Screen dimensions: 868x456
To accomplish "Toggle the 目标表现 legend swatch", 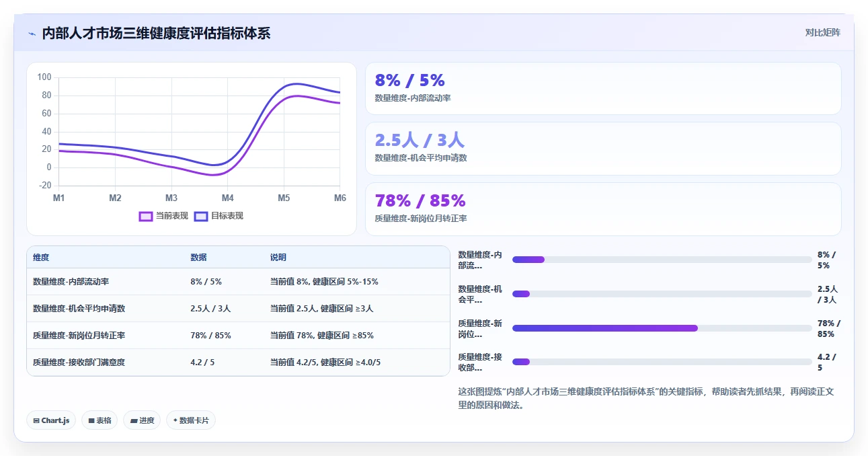I will (x=201, y=216).
